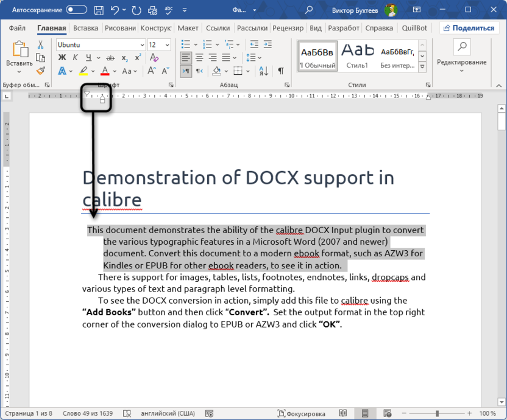Switch to the Вставка ribbon tab
The image size is (507, 420).
tap(85, 28)
